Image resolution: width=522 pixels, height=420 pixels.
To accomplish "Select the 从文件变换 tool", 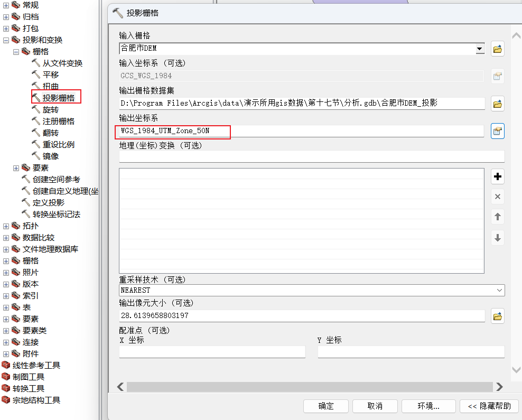I will click(62, 63).
